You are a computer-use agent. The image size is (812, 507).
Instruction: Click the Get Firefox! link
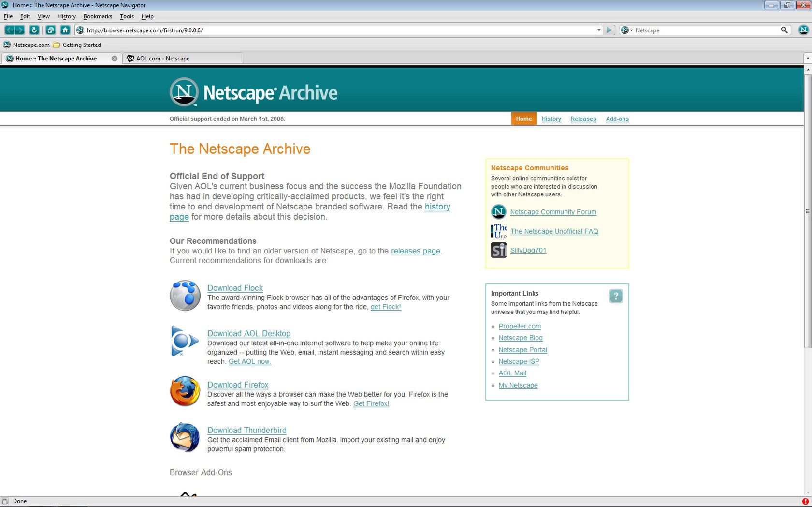tap(371, 403)
